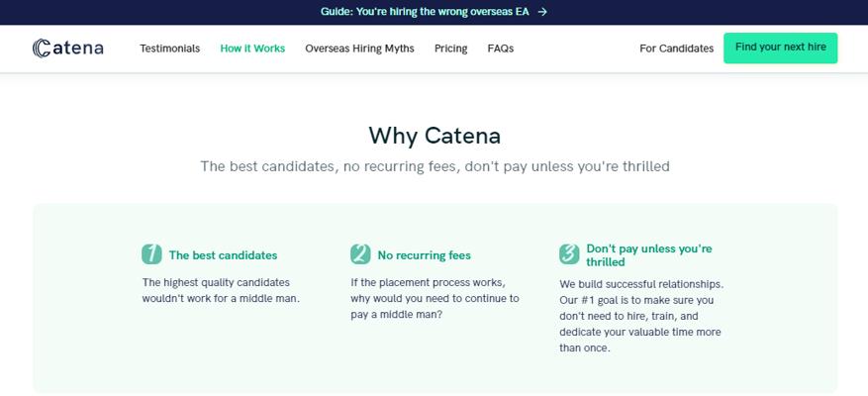
Task: Click the Catena wordmark text
Action: click(x=79, y=49)
